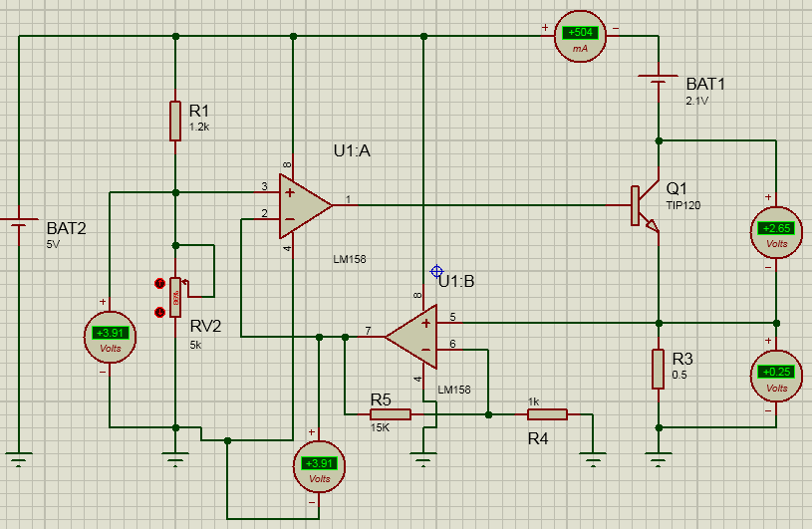Click the ground symbol beneath RV2 branch
812x529 pixels.
pos(175,459)
